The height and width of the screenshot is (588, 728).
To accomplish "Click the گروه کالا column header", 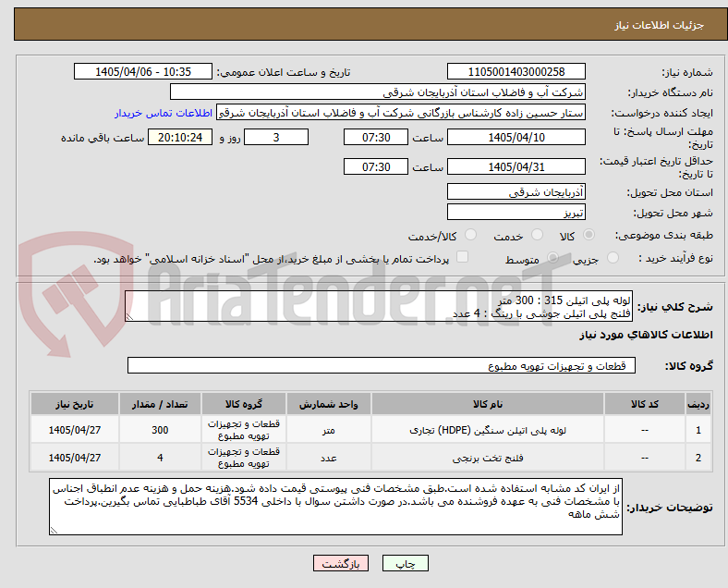I will click(244, 404).
